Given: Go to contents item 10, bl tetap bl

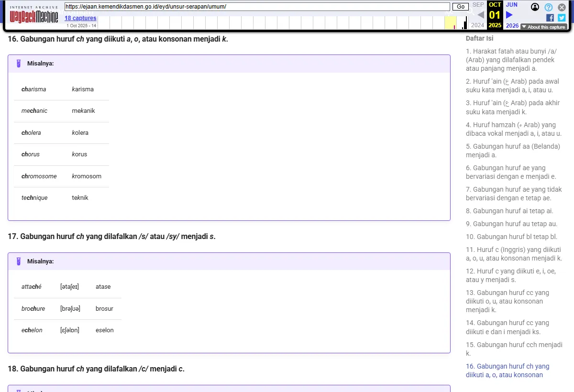Looking at the screenshot, I should coord(511,237).
